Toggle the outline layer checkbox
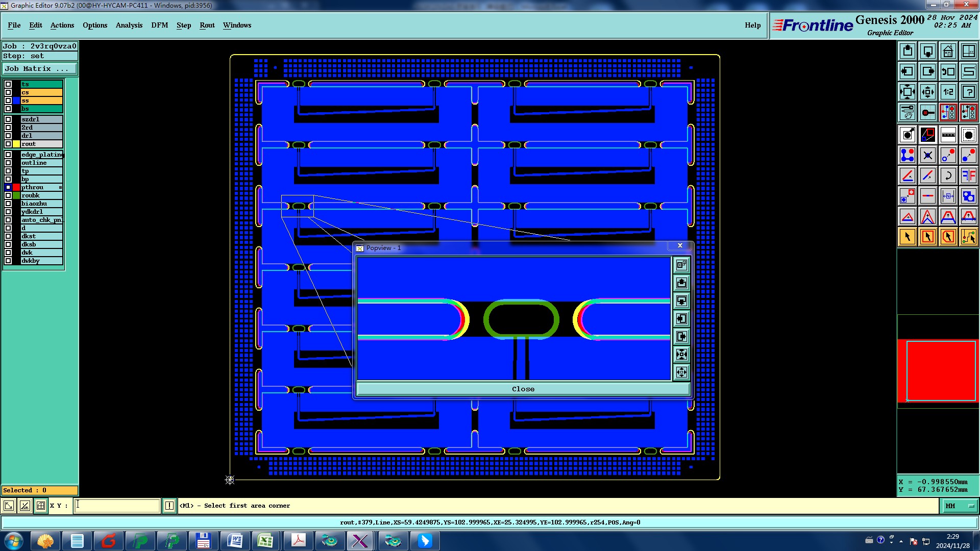The image size is (980, 551). pos(8,163)
